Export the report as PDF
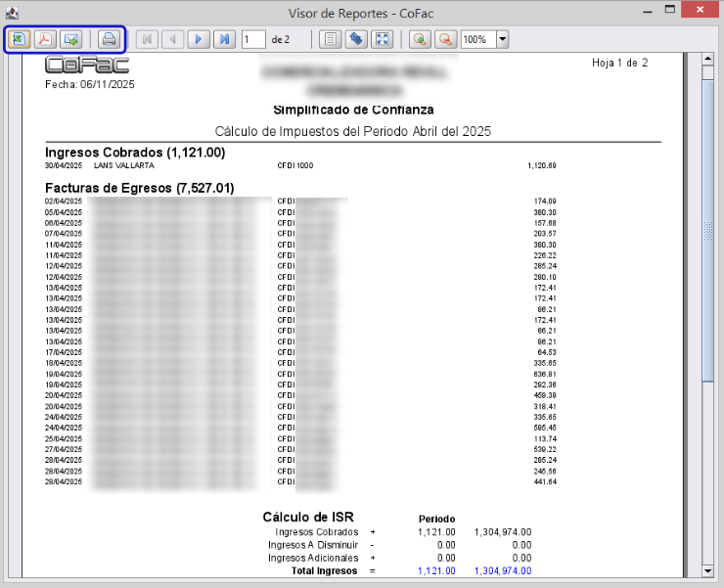724x588 pixels. pyautogui.click(x=45, y=39)
